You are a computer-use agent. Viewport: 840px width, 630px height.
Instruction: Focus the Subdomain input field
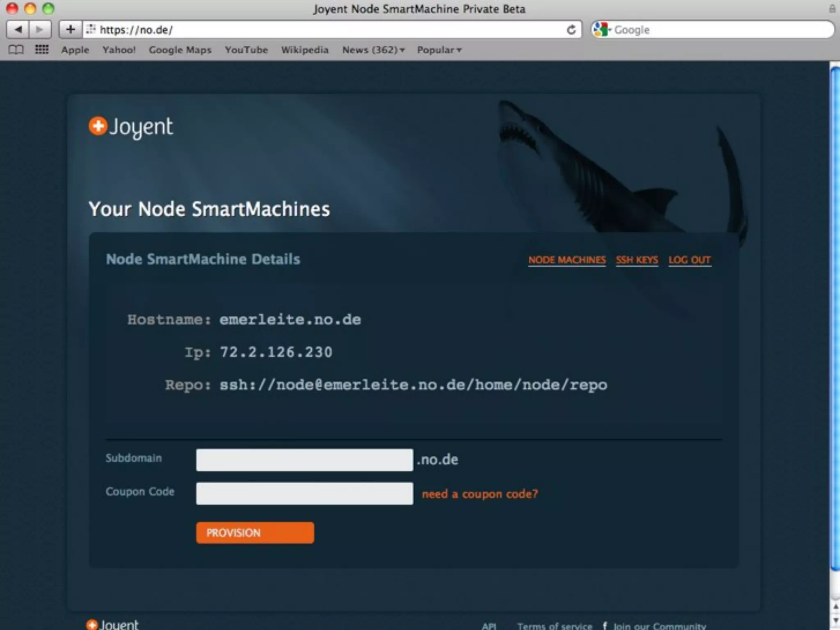click(304, 460)
